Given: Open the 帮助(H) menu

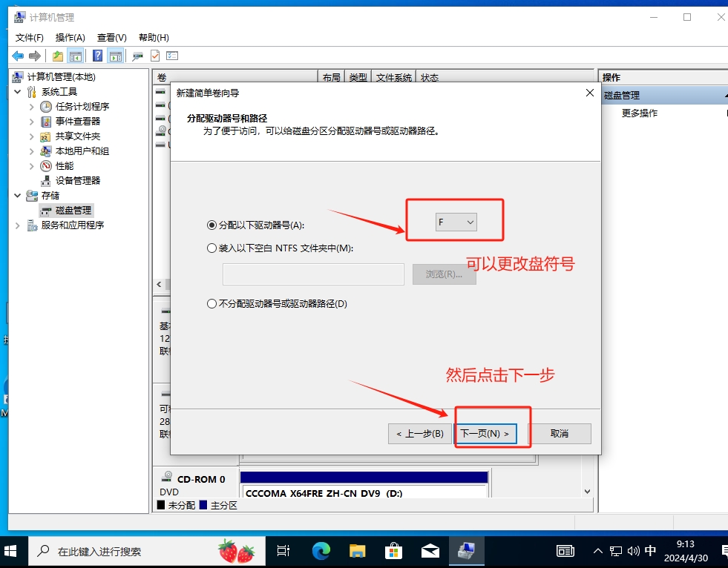Looking at the screenshot, I should pos(154,38).
